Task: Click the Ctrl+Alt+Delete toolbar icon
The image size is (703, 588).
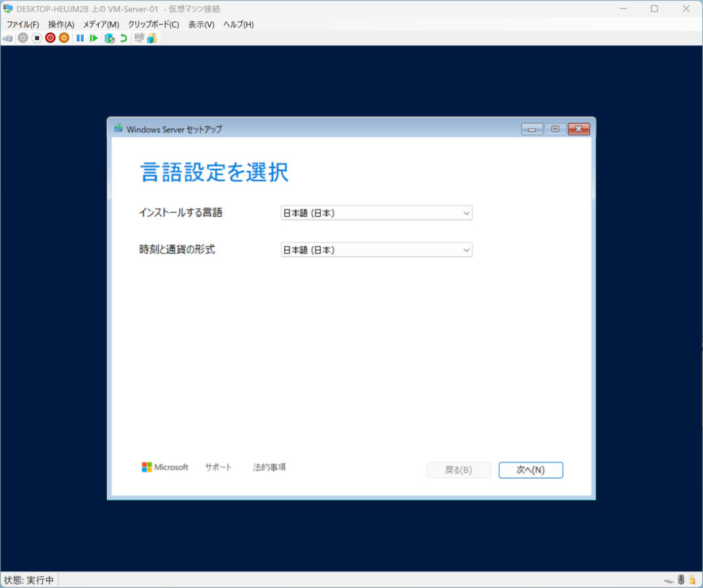Action: pos(8,38)
